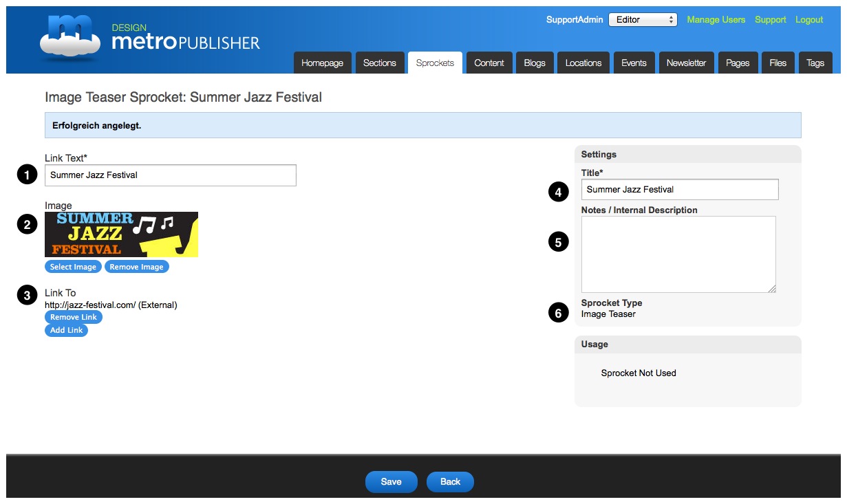Click the Add Link button

pyautogui.click(x=66, y=330)
